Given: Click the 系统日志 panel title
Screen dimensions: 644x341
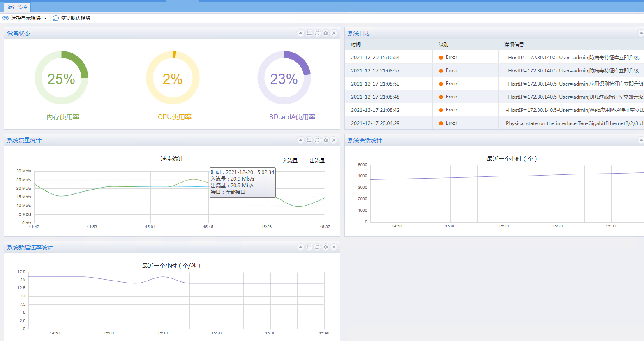Looking at the screenshot, I should click(359, 33).
